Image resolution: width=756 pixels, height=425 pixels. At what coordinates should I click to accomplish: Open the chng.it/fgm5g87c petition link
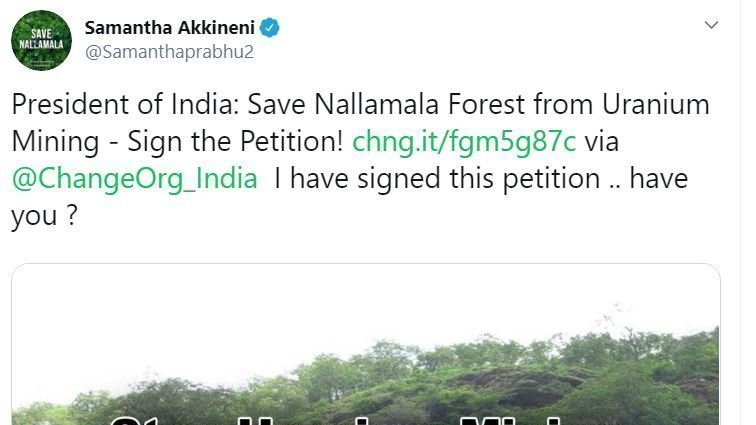coord(464,141)
